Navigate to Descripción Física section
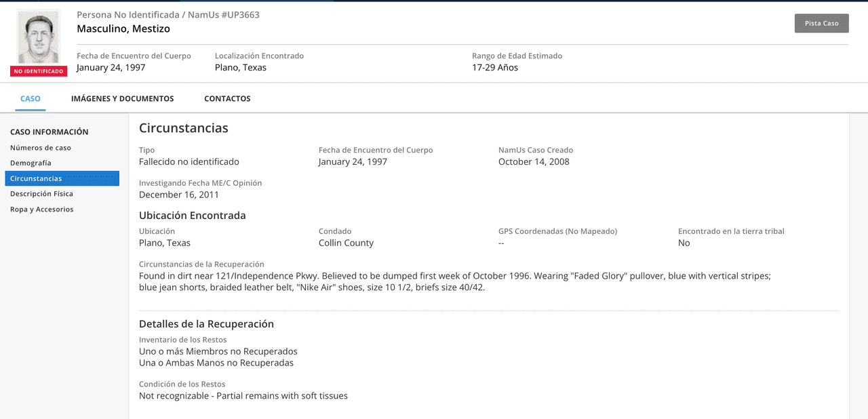Viewport: 868px width, 419px height. click(x=41, y=194)
